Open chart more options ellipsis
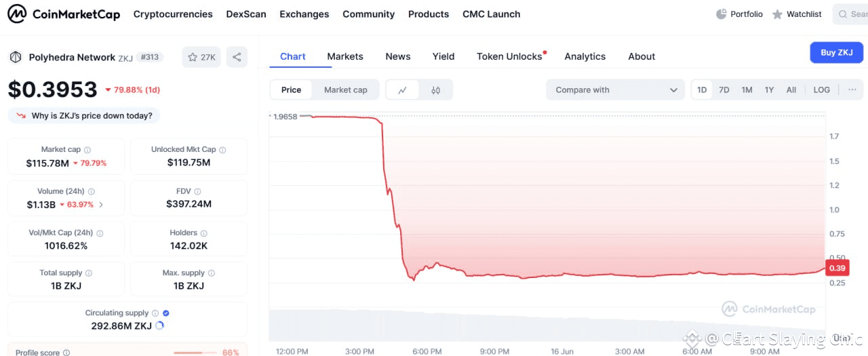This screenshot has height=356, width=868. point(852,90)
